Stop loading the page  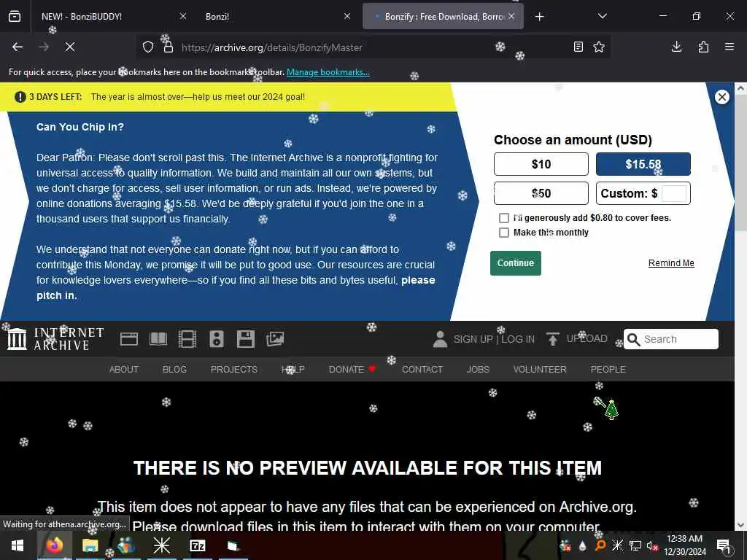point(70,47)
